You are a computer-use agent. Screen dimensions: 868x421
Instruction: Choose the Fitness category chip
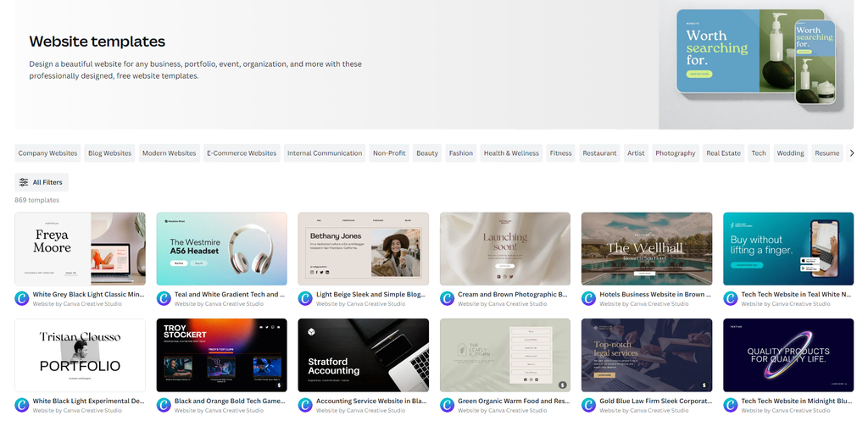[561, 153]
